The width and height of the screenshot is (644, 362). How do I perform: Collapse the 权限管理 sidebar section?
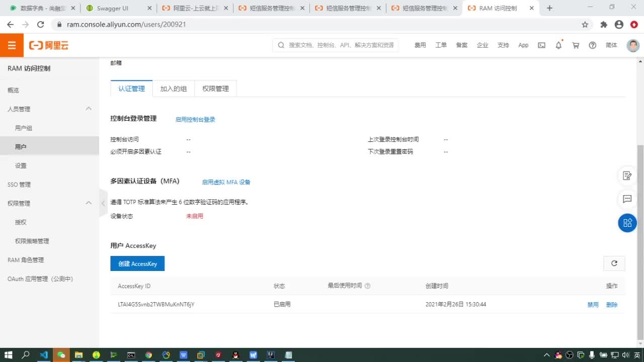coord(89,203)
